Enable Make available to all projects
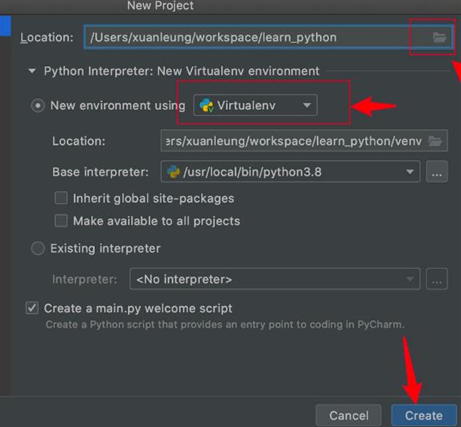This screenshot has width=461, height=427. tap(61, 221)
